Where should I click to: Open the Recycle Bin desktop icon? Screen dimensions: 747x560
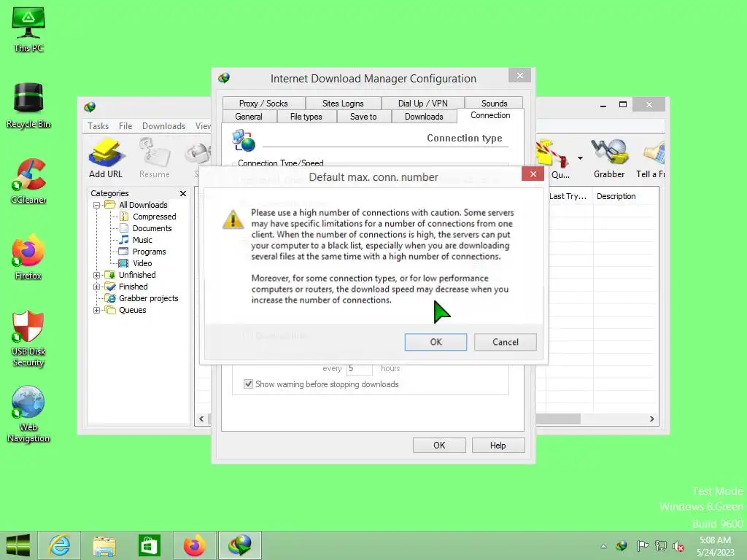point(28,106)
